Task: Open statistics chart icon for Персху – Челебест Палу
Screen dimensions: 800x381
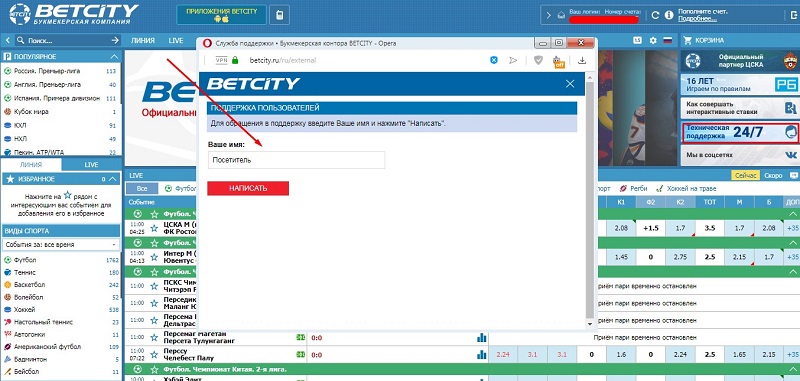Action: click(482, 354)
